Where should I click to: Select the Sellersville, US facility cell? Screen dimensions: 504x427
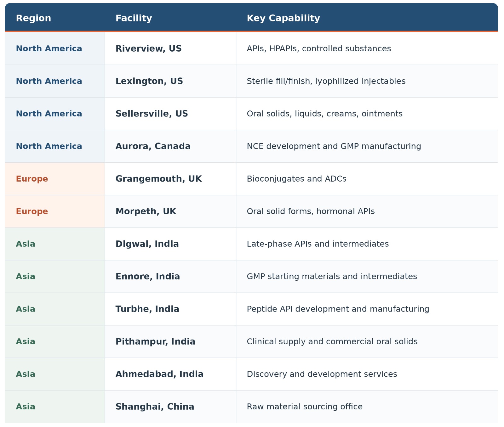170,114
